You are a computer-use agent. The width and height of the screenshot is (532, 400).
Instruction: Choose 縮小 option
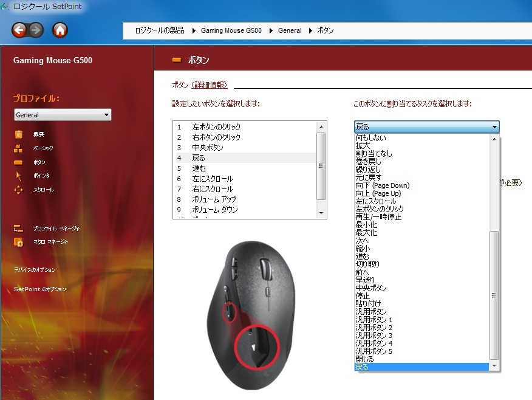click(x=421, y=249)
